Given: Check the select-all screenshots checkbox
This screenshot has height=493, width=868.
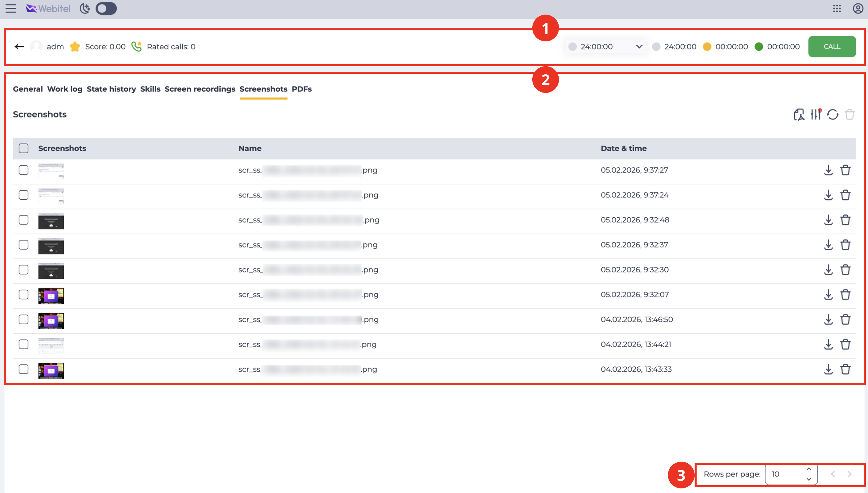Looking at the screenshot, I should click(x=23, y=148).
